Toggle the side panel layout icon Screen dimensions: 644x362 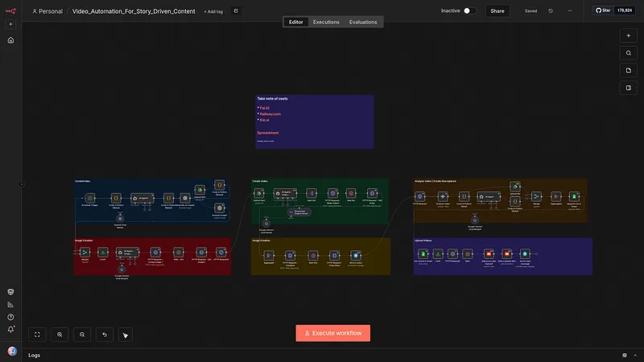(629, 88)
